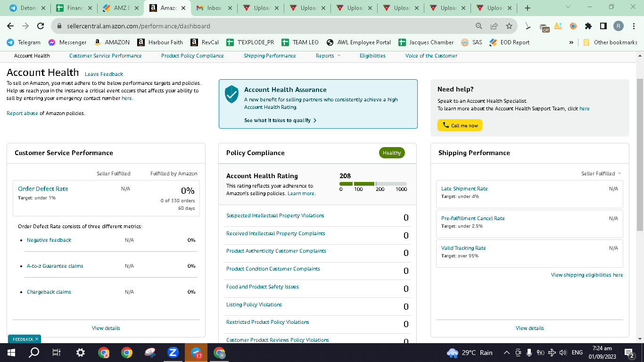Go back using the browser back arrow
Screen dimensions: 644x362
(10, 26)
